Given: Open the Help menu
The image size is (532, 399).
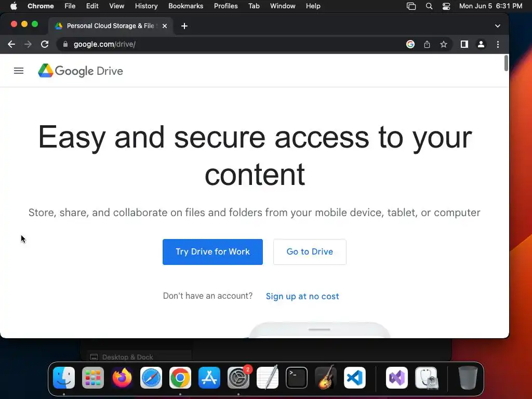Looking at the screenshot, I should 313,6.
